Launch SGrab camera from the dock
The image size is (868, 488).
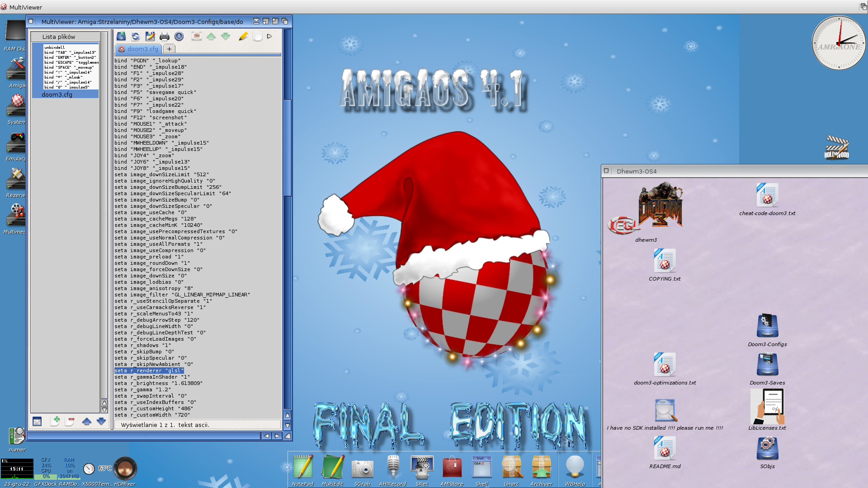coord(362,470)
